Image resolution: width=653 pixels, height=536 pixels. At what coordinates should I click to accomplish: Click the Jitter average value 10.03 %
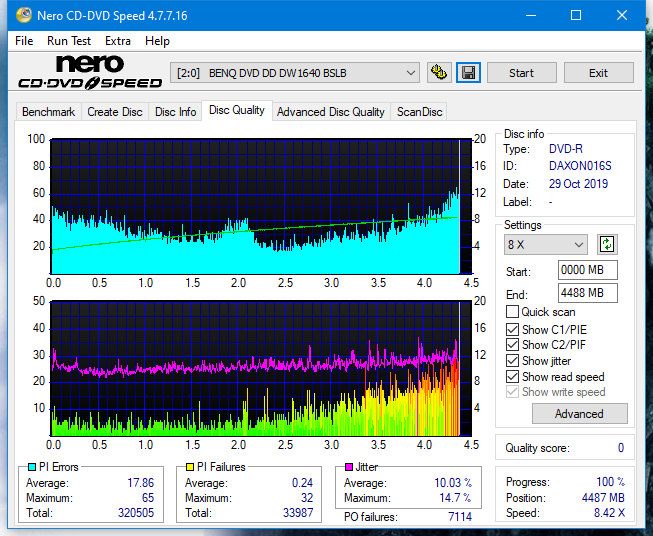[453, 483]
